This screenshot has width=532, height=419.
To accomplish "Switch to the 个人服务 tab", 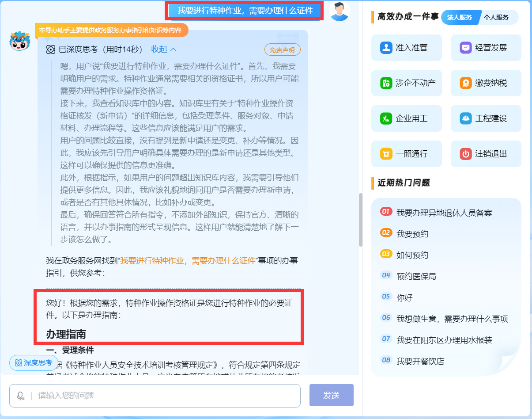I will tap(498, 18).
